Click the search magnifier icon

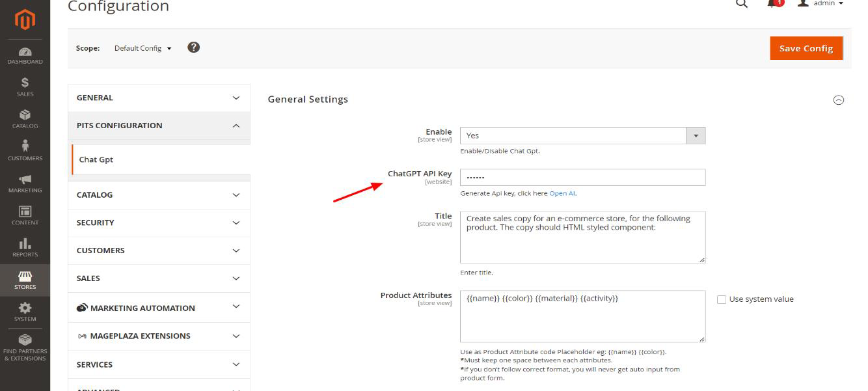coord(741,4)
